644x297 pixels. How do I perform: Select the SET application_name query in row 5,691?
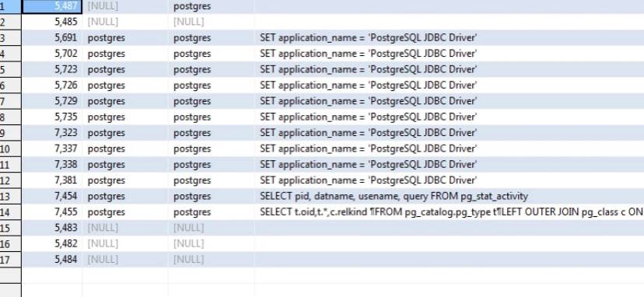point(449,38)
